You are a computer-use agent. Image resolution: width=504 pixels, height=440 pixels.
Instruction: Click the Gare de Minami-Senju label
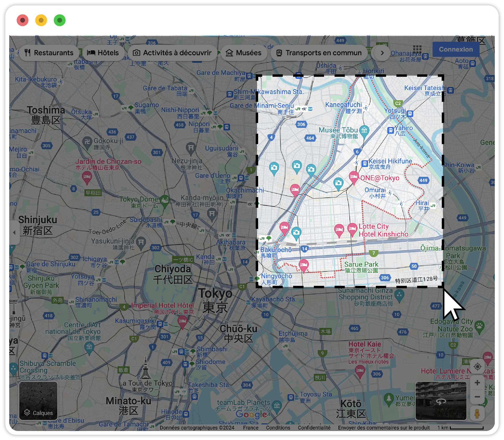point(261,108)
